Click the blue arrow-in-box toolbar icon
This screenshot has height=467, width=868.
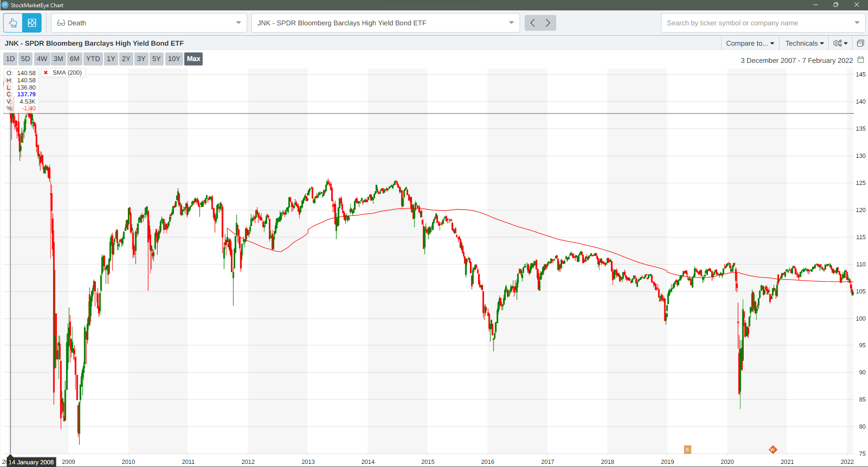(x=32, y=23)
